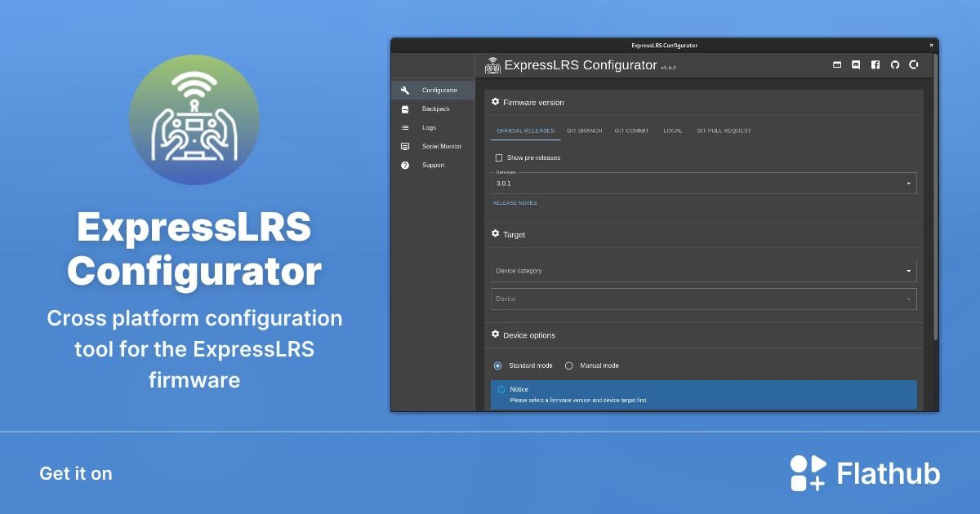Image resolution: width=980 pixels, height=514 pixels.
Task: Expand the Device category dropdown
Action: click(x=702, y=270)
